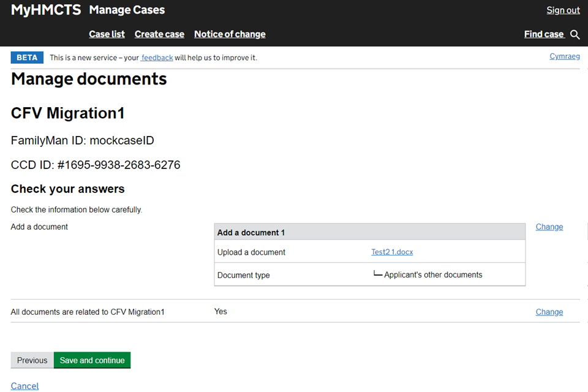This screenshot has height=392, width=588.
Task: Change the 'All documents are related' answer
Action: (549, 312)
